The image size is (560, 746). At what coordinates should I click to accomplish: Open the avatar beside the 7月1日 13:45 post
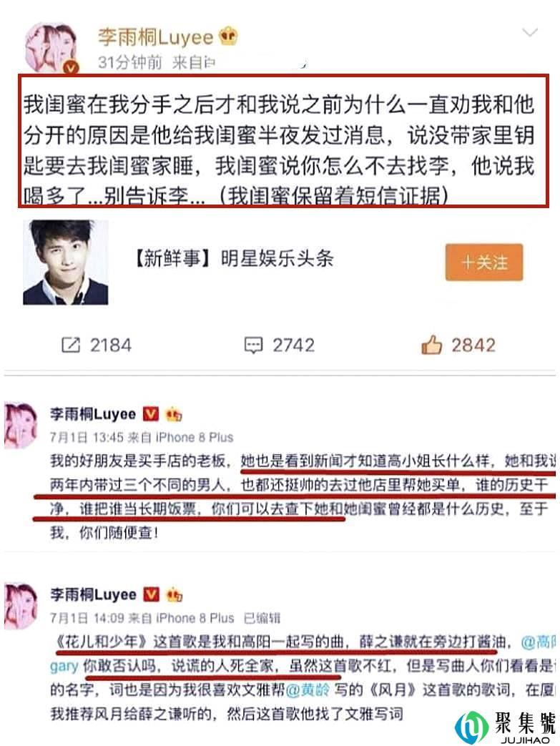pos(20,424)
